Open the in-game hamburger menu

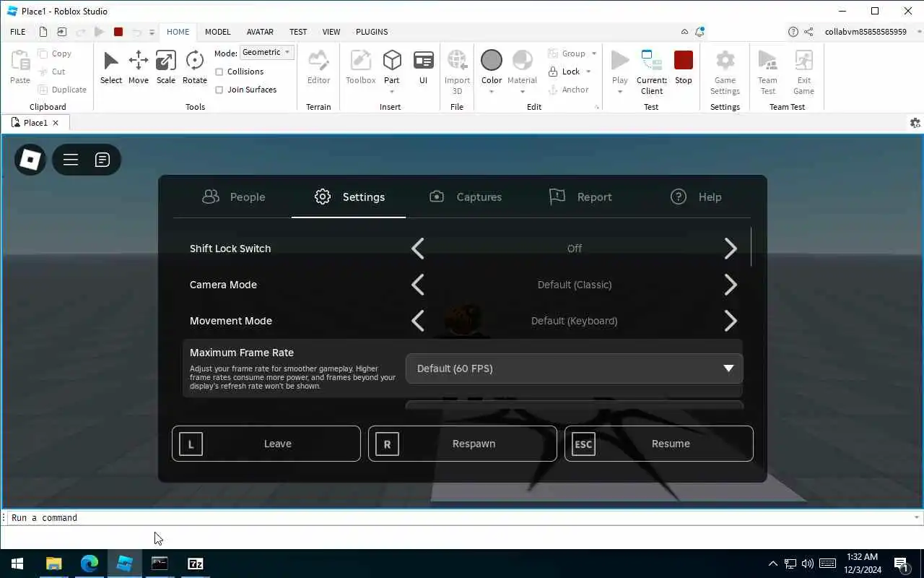71,160
